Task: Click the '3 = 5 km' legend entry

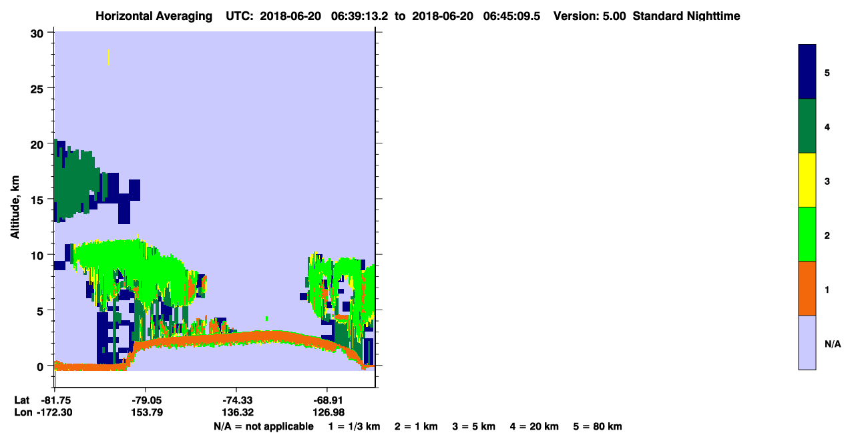Action: [x=474, y=426]
